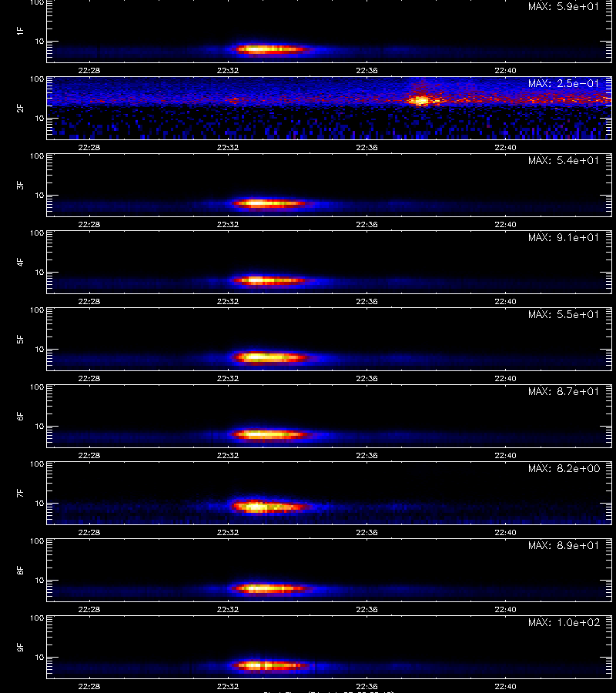Click the 10 y-axis value of panel 1F

(39, 42)
